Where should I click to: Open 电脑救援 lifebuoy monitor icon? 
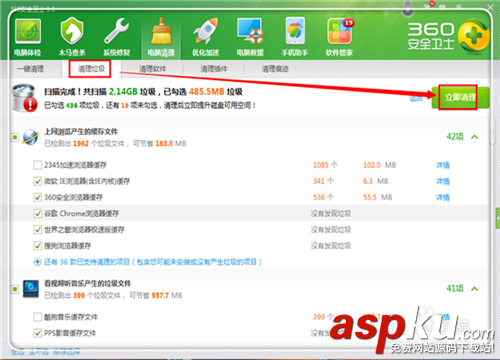(x=250, y=31)
